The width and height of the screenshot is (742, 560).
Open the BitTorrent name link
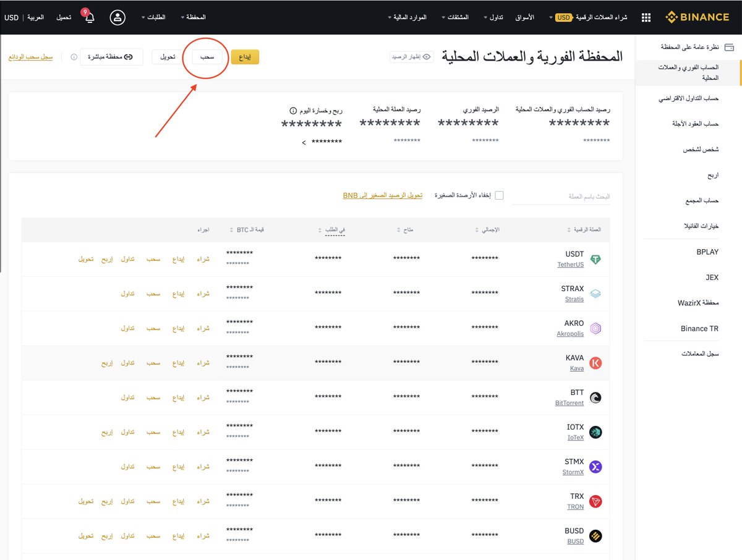[x=569, y=403]
